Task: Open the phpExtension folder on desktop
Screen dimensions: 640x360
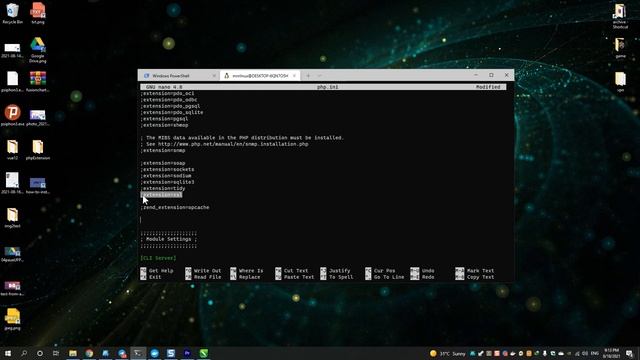Action: 38,149
